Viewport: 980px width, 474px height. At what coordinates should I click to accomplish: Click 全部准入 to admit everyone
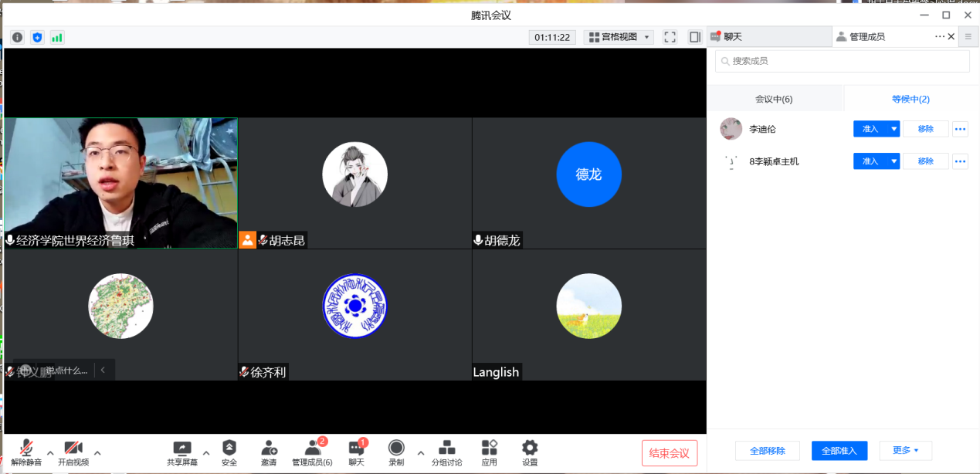(839, 450)
